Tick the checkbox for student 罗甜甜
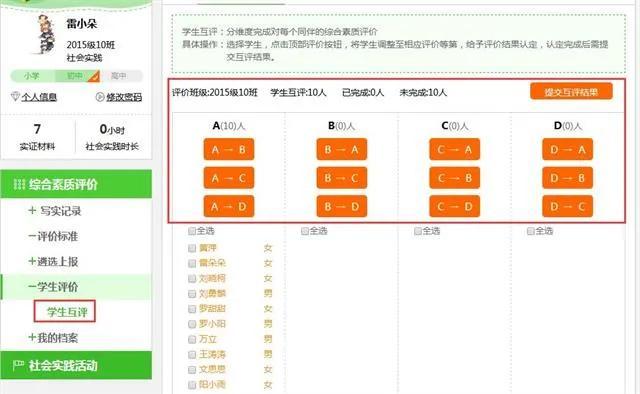 point(192,309)
